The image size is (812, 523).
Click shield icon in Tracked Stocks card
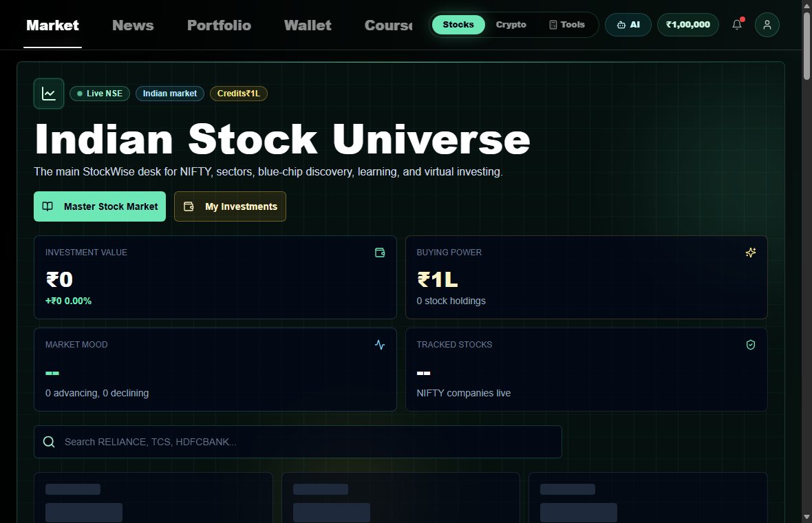[x=750, y=345]
